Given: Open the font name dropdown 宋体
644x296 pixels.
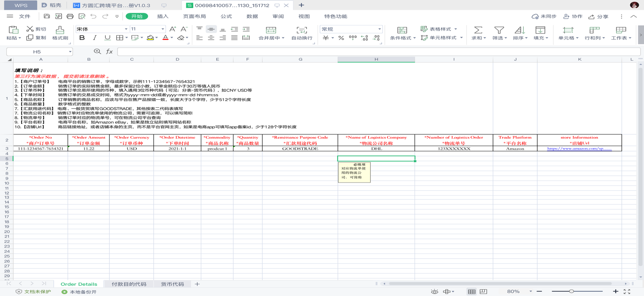Looking at the screenshot, I should (126, 29).
